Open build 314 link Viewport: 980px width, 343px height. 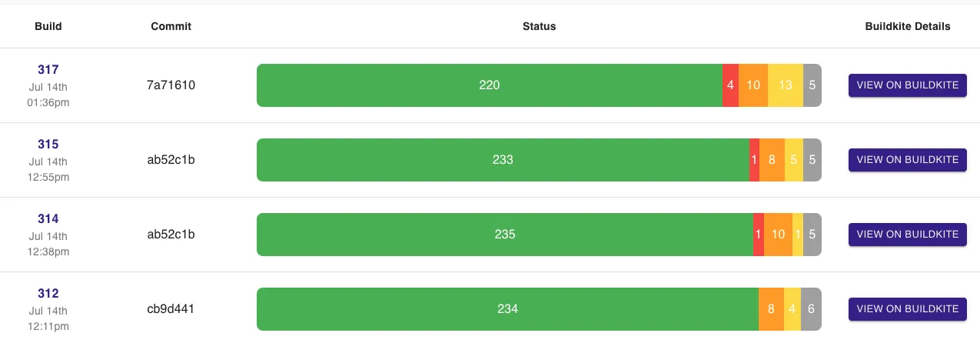(48, 219)
